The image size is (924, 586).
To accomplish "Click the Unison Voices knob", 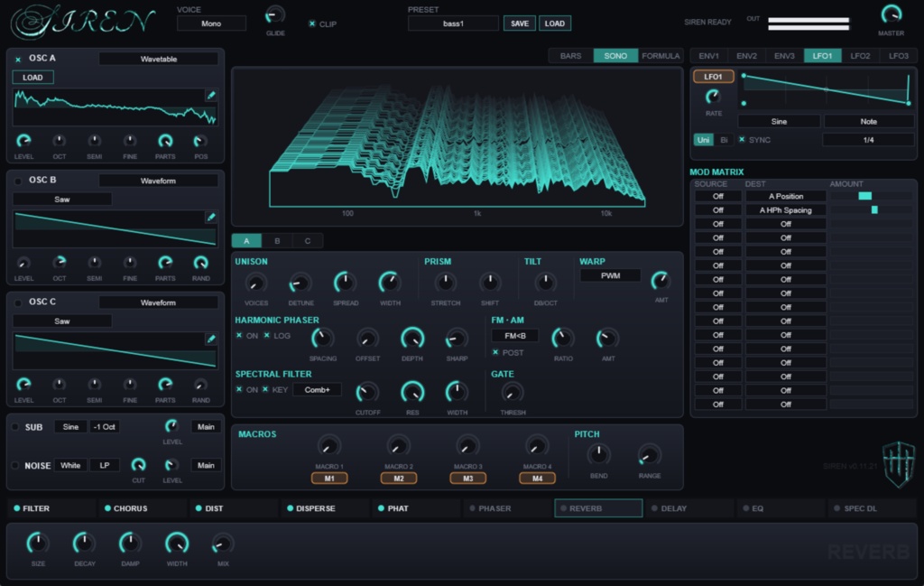I will pyautogui.click(x=255, y=284).
